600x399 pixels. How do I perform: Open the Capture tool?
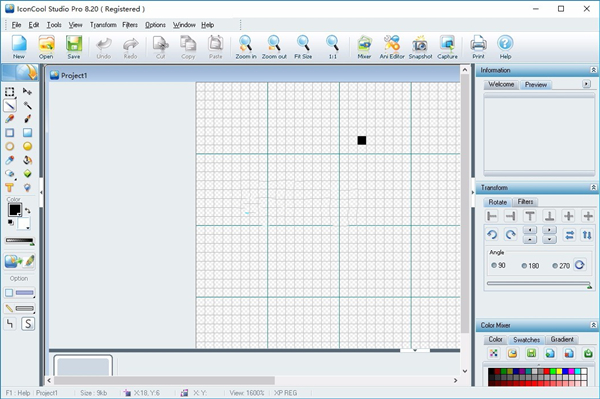tap(447, 47)
